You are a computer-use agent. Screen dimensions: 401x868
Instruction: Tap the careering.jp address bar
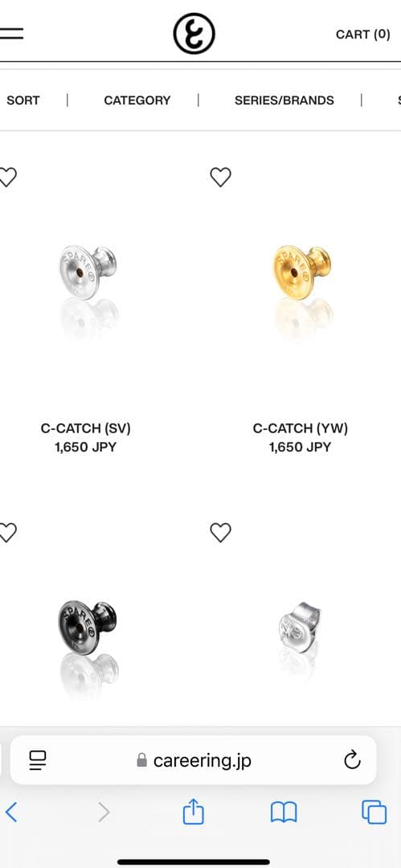(194, 760)
